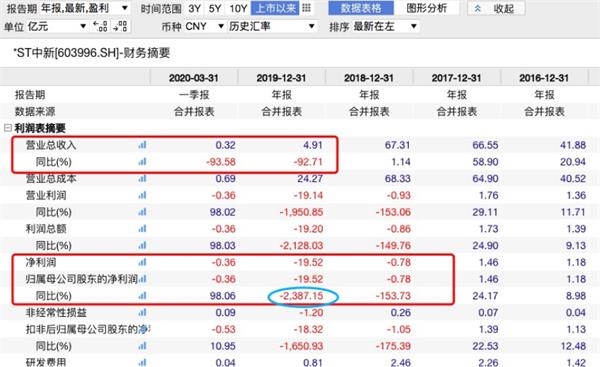This screenshot has width=600, height=367.
Task: Select the -1,950.85 cell
Action: 301,212
